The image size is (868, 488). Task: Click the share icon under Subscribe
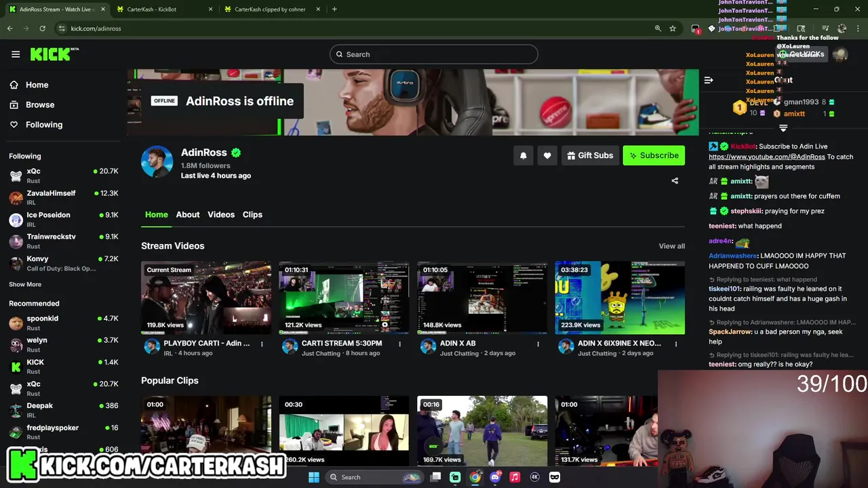675,181
